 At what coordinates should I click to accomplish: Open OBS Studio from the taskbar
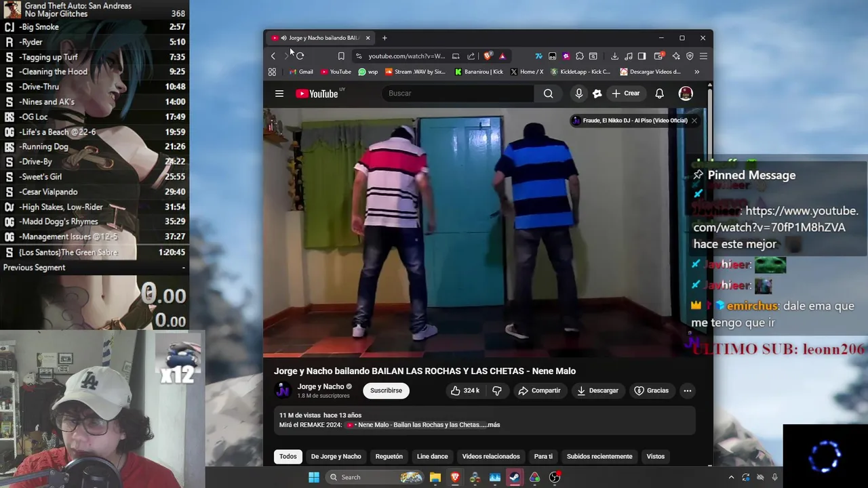point(555,477)
